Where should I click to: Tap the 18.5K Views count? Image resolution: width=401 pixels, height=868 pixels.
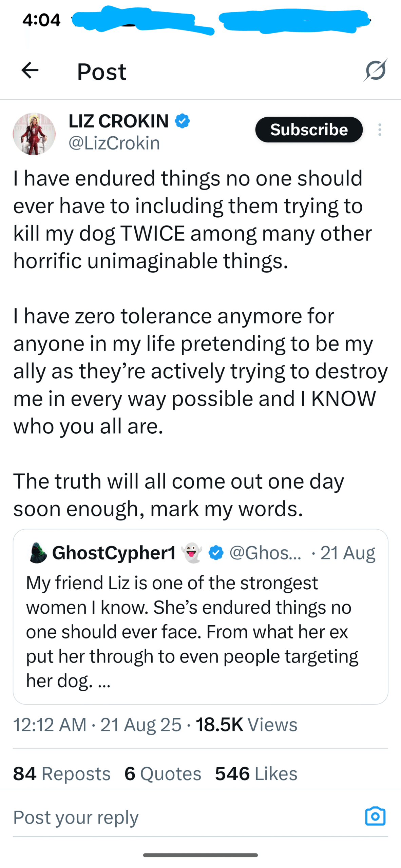pyautogui.click(x=247, y=725)
